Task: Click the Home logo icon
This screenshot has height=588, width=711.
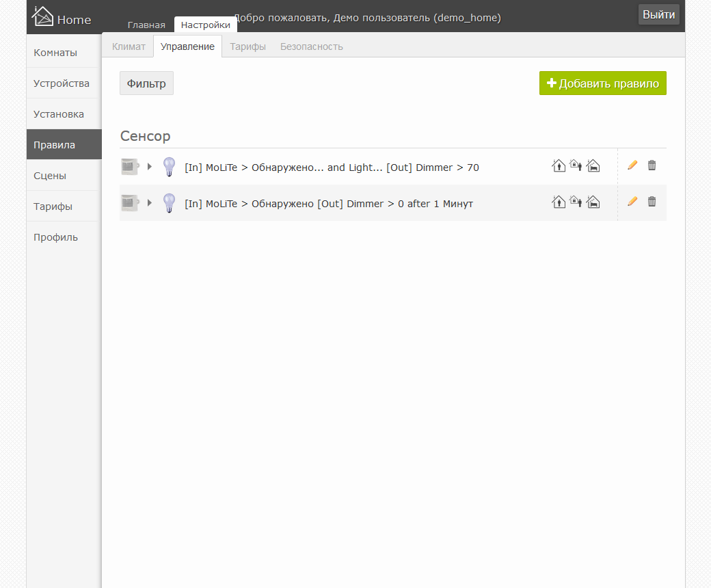Action: tap(42, 16)
